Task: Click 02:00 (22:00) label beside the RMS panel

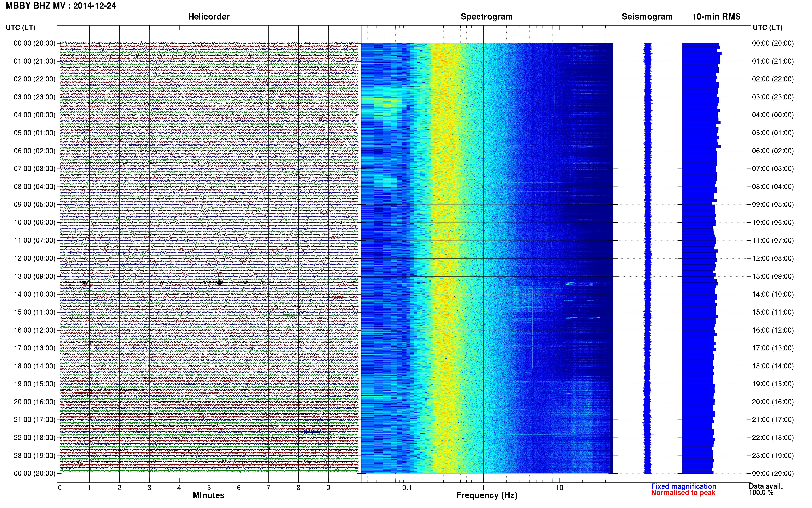Action: click(773, 79)
